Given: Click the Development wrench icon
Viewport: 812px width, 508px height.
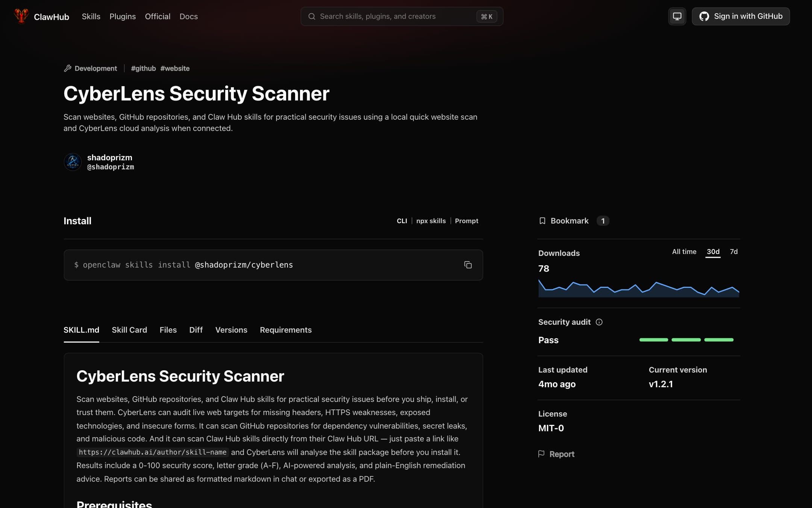Looking at the screenshot, I should (x=67, y=68).
